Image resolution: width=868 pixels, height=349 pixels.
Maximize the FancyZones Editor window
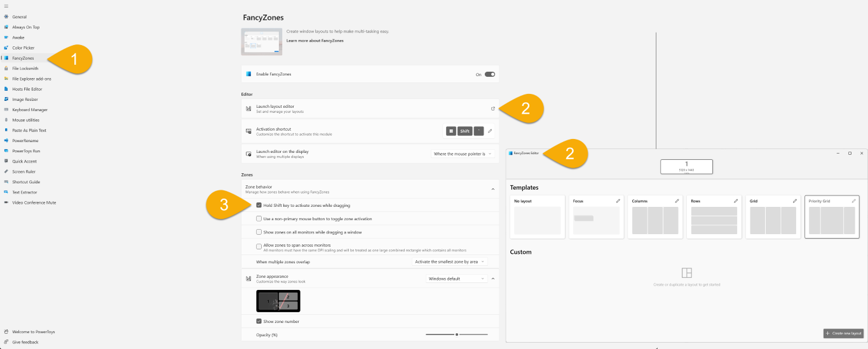pyautogui.click(x=850, y=153)
